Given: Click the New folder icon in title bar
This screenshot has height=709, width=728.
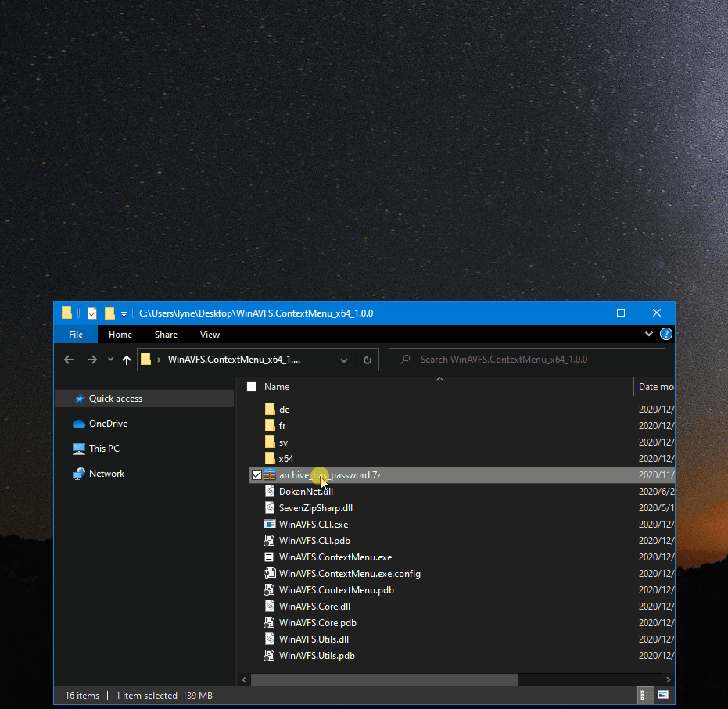Looking at the screenshot, I should 109,313.
